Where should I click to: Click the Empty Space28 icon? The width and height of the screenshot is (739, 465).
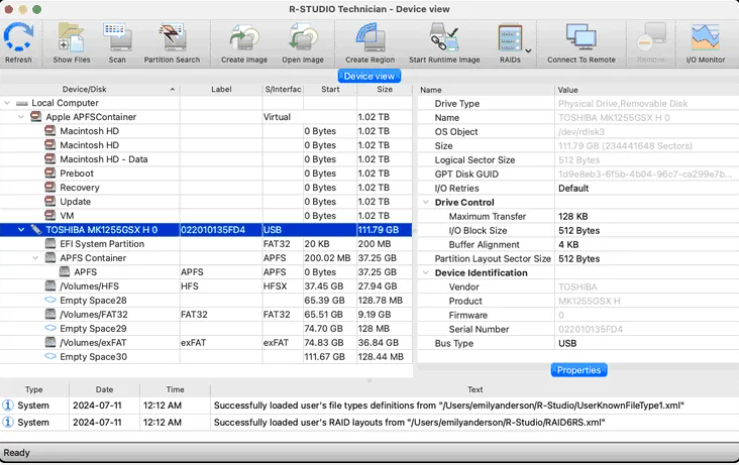(x=50, y=300)
